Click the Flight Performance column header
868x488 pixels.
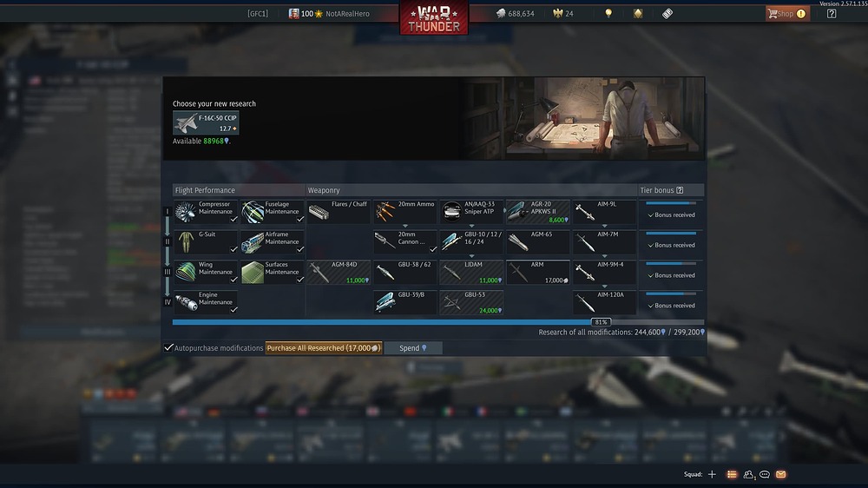coord(239,190)
